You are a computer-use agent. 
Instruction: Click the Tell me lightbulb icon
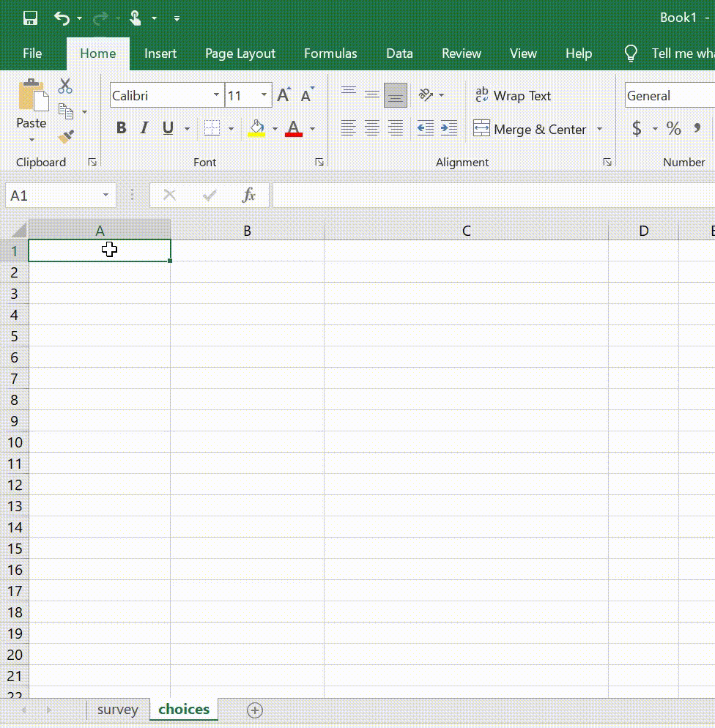[631, 53]
